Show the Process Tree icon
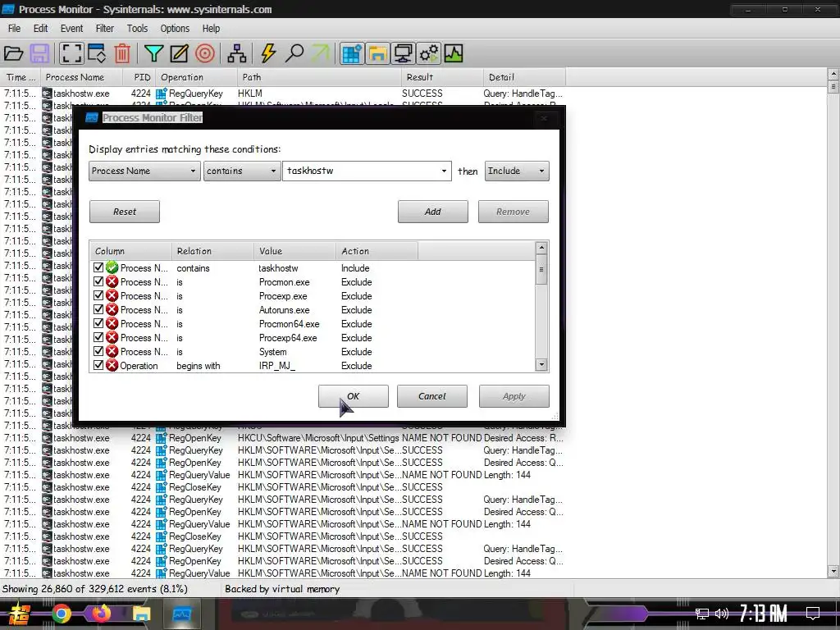This screenshot has width=840, height=630. [237, 53]
